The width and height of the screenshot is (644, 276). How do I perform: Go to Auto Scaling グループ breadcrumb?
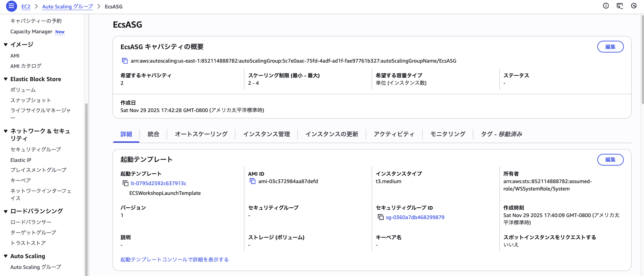(67, 6)
